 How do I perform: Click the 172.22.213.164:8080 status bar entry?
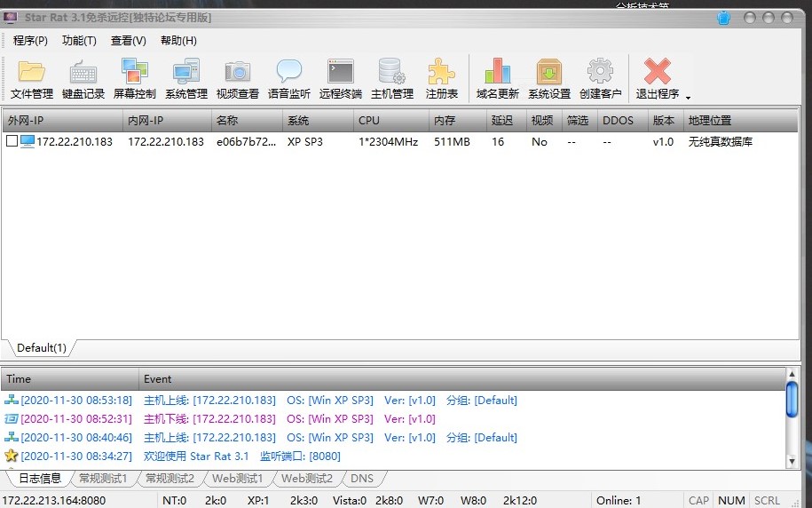(x=54, y=501)
